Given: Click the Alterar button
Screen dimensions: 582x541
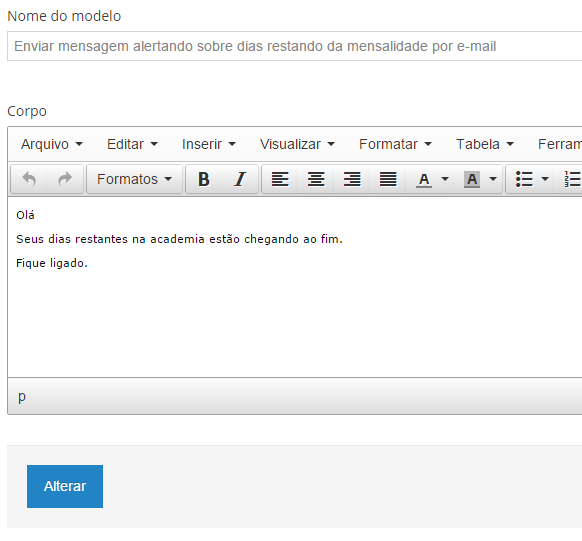Looking at the screenshot, I should (65, 486).
